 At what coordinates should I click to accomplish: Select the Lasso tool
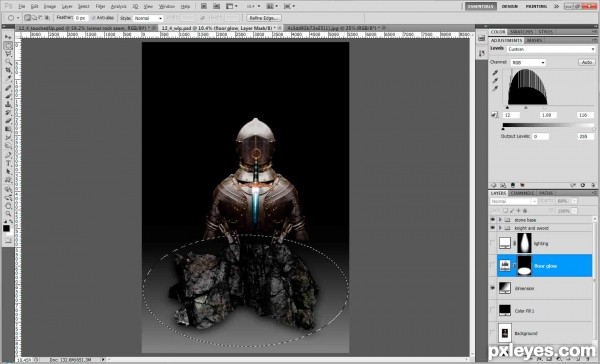click(8, 54)
